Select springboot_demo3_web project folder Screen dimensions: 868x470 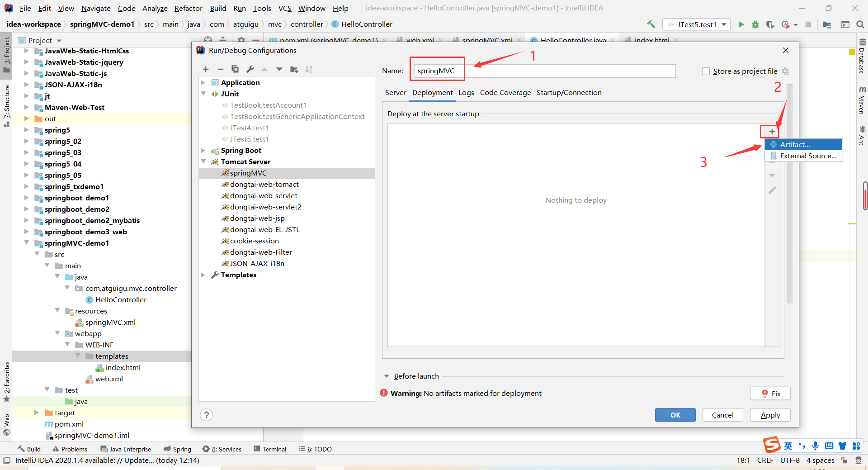tap(85, 232)
